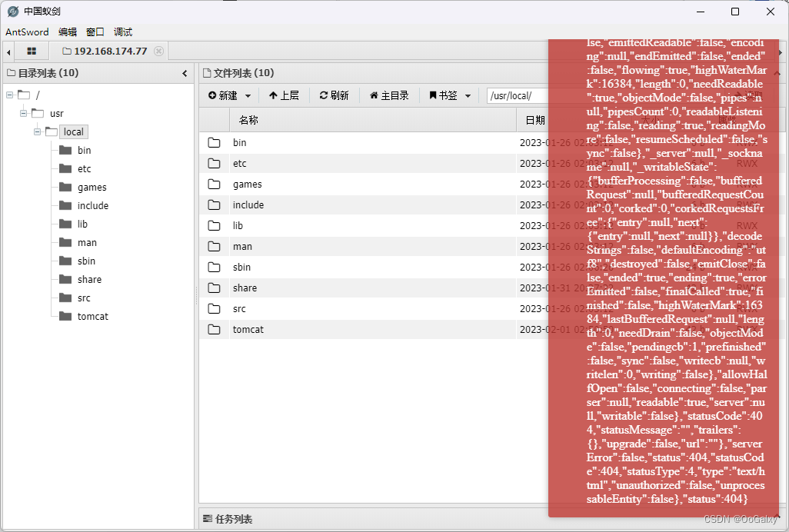This screenshot has width=789, height=532.
Task: Collapse the root / tree node
Action: [9, 95]
